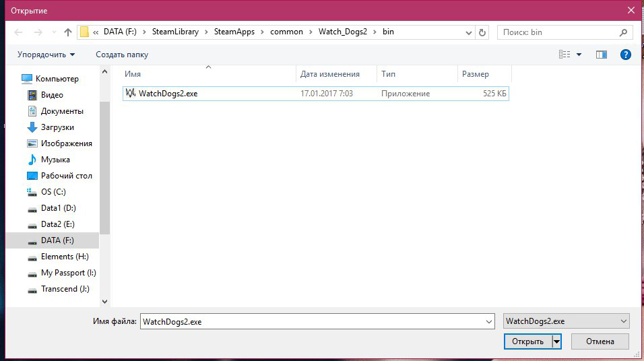Select WatchDogs2.exe file row
The image size is (644, 361).
[x=315, y=94]
